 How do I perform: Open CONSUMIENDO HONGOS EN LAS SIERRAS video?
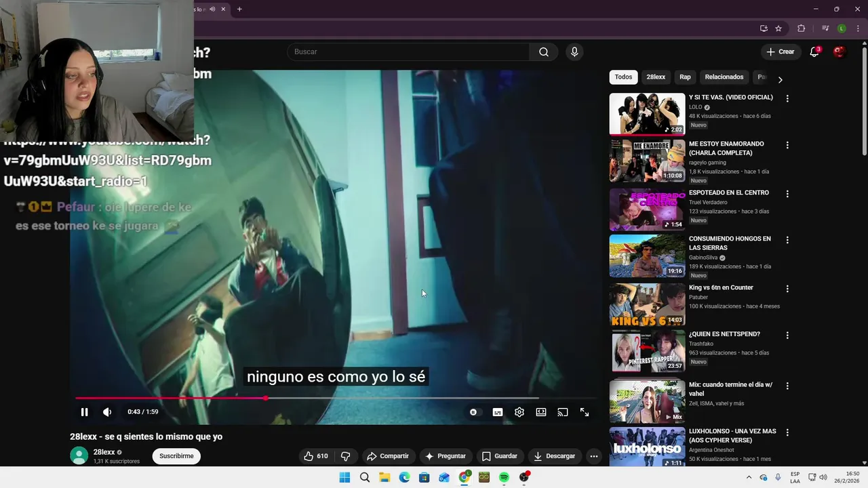tap(647, 256)
